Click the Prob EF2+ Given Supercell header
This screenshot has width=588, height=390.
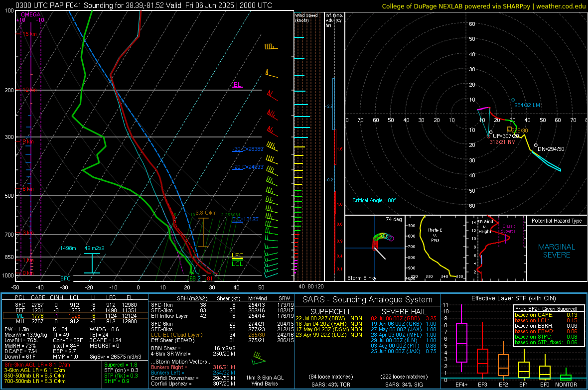click(546, 309)
